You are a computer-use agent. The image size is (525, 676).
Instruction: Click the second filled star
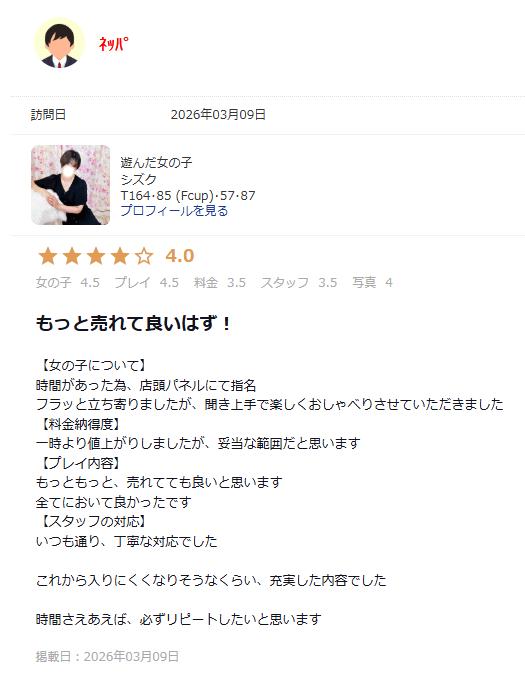click(72, 256)
